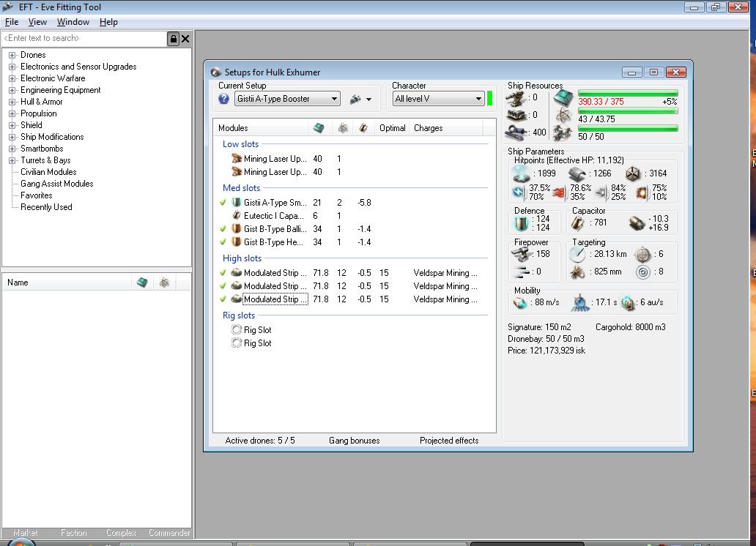Open the Character 'All level V' dropdown

point(478,99)
